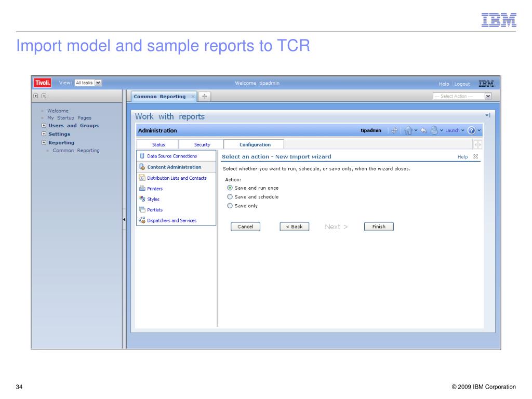Expand the Users and Groups node

pos(44,125)
